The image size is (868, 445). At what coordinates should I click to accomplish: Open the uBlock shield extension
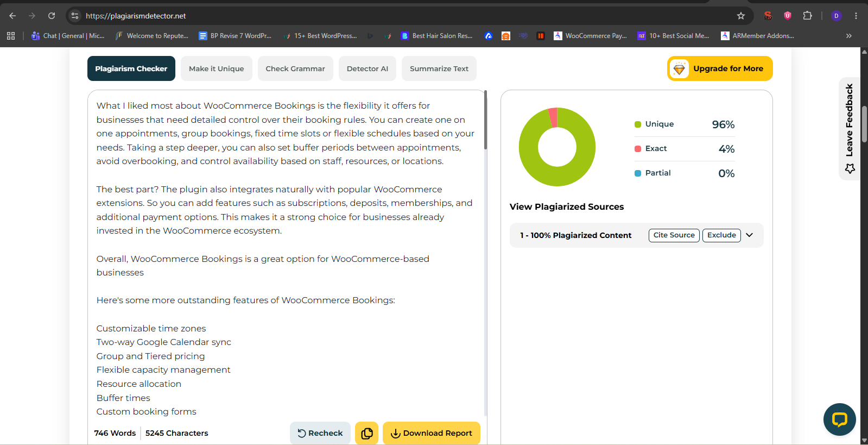pyautogui.click(x=788, y=16)
